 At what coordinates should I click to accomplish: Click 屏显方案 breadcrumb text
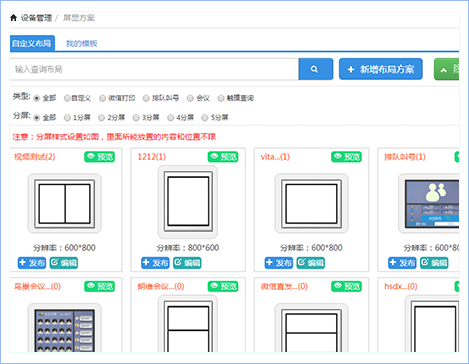pyautogui.click(x=79, y=18)
